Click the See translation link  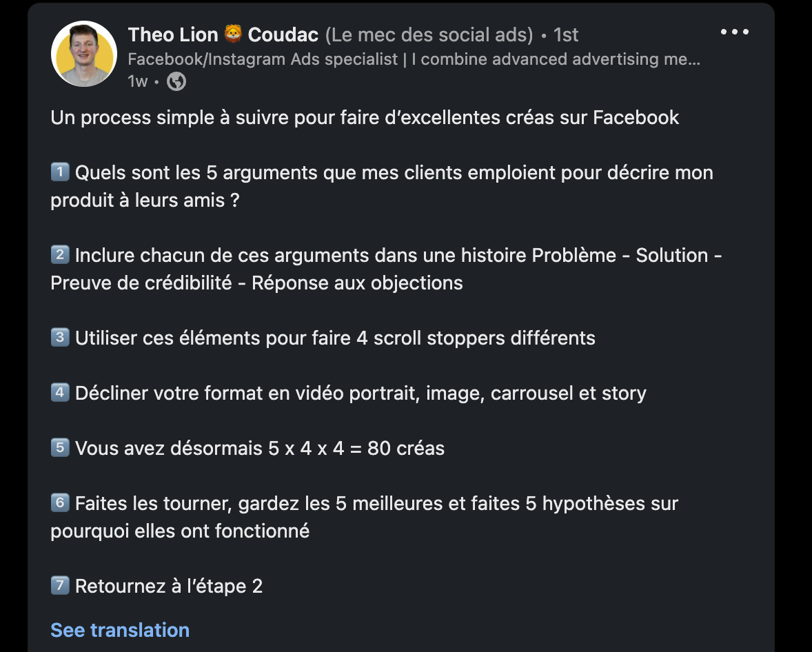(x=120, y=630)
